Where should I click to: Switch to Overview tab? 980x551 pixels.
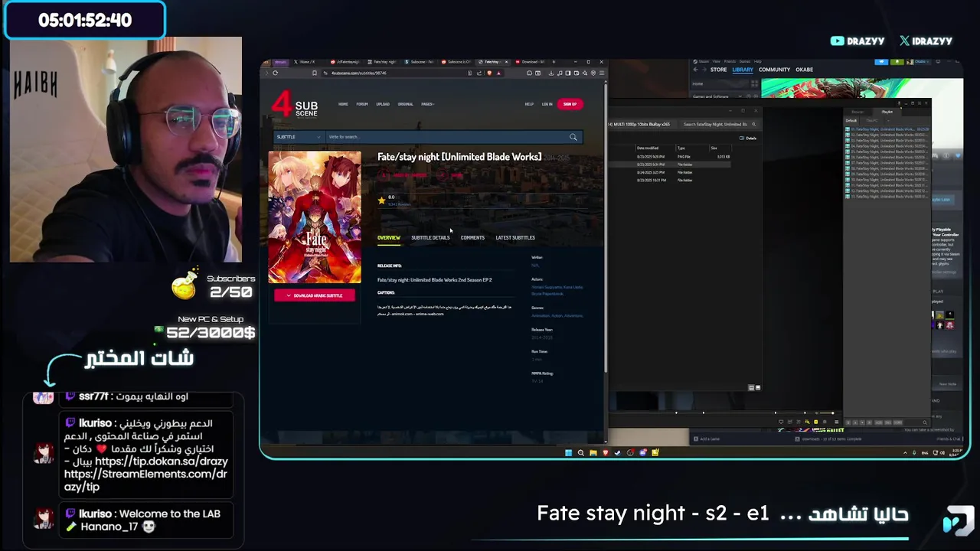pos(389,237)
